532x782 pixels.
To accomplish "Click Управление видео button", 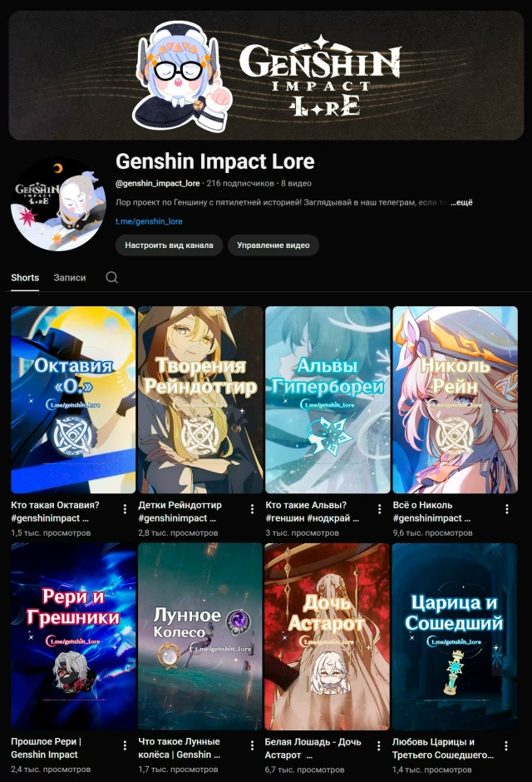I will click(273, 245).
